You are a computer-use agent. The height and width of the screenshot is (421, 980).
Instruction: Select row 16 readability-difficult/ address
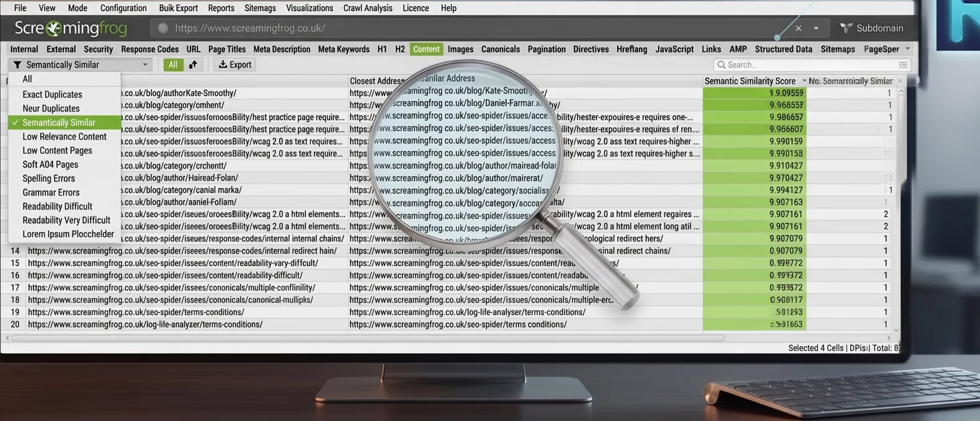click(x=165, y=275)
